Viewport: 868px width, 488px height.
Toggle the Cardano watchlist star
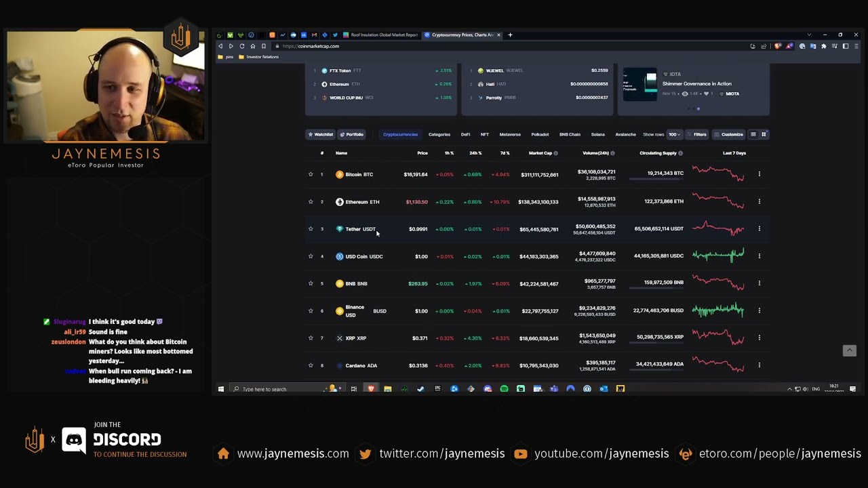(x=311, y=365)
